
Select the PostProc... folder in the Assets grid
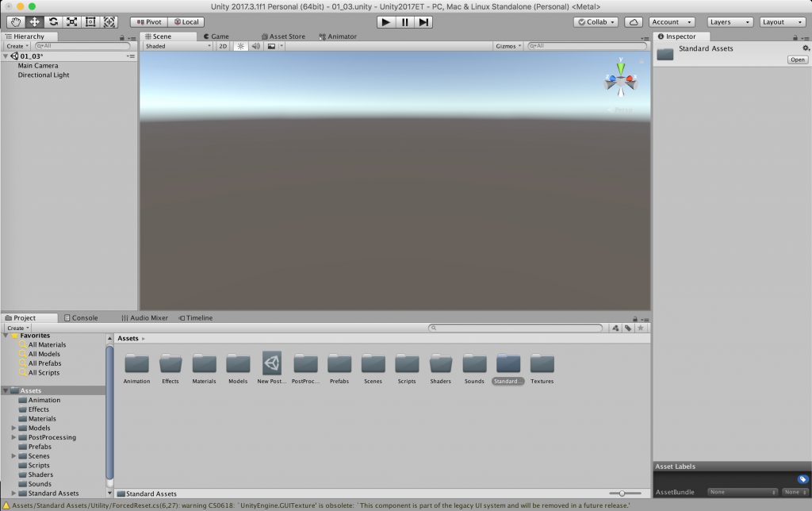(x=305, y=363)
